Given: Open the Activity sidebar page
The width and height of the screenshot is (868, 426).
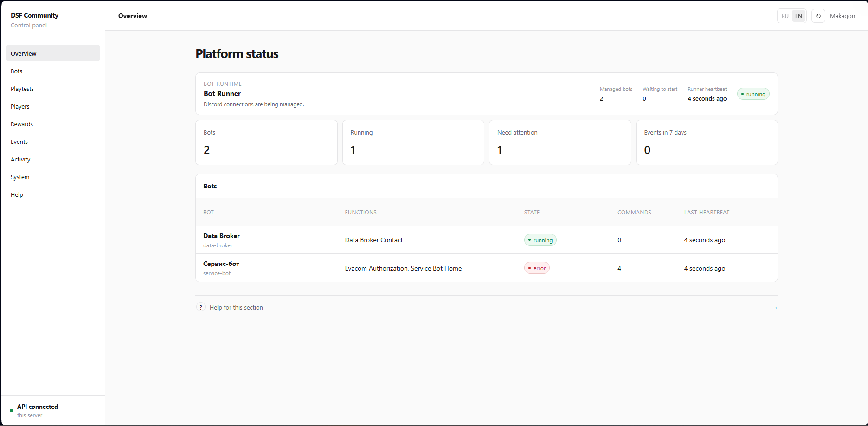Looking at the screenshot, I should click(x=53, y=159).
